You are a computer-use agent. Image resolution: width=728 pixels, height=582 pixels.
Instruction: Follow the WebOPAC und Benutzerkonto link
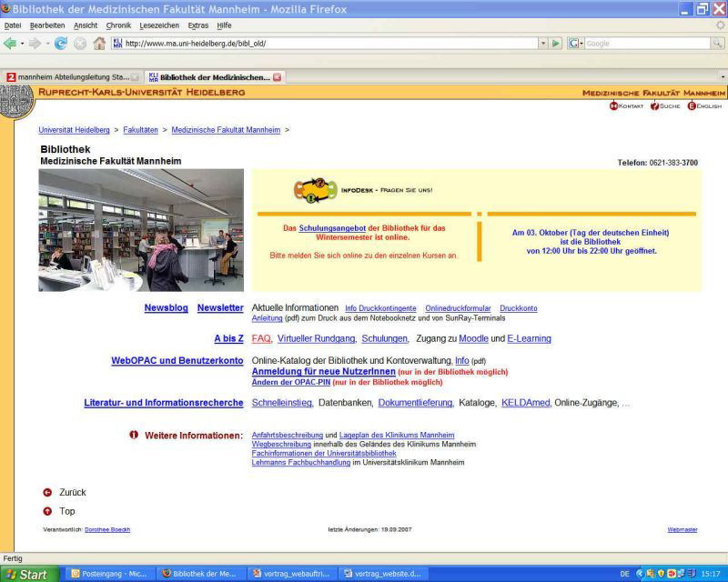[177, 360]
